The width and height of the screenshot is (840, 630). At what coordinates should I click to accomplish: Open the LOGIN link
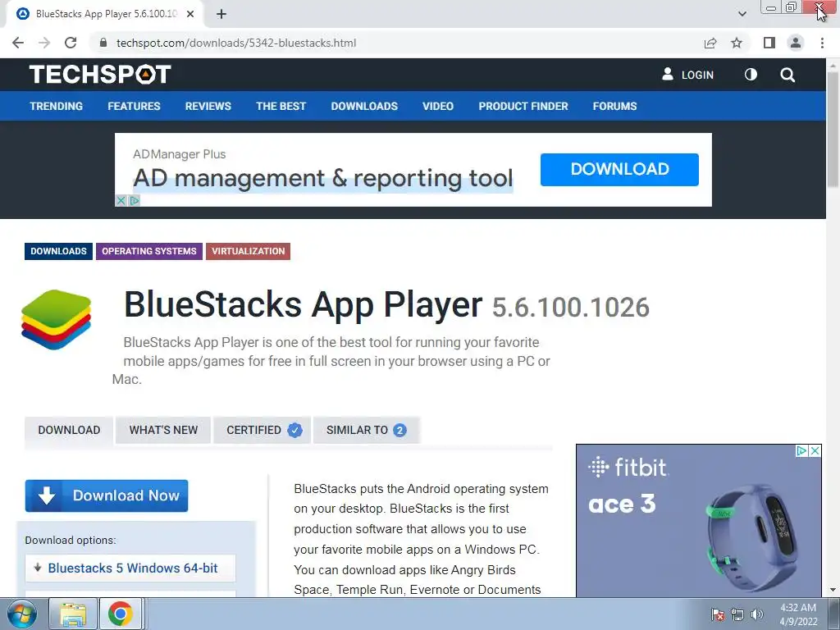pos(697,75)
